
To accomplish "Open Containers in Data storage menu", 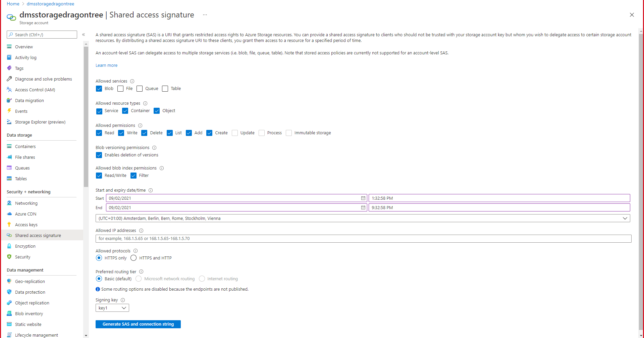I will [x=25, y=147].
